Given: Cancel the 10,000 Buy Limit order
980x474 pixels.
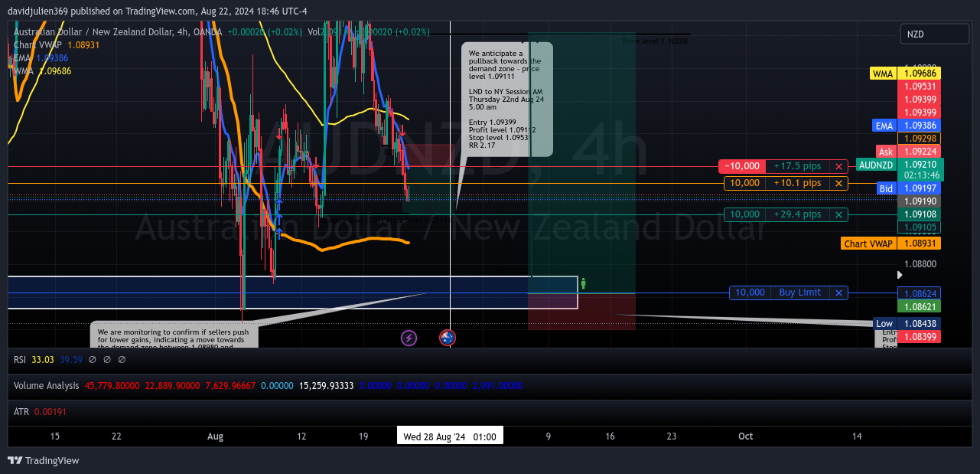Looking at the screenshot, I should tap(839, 293).
